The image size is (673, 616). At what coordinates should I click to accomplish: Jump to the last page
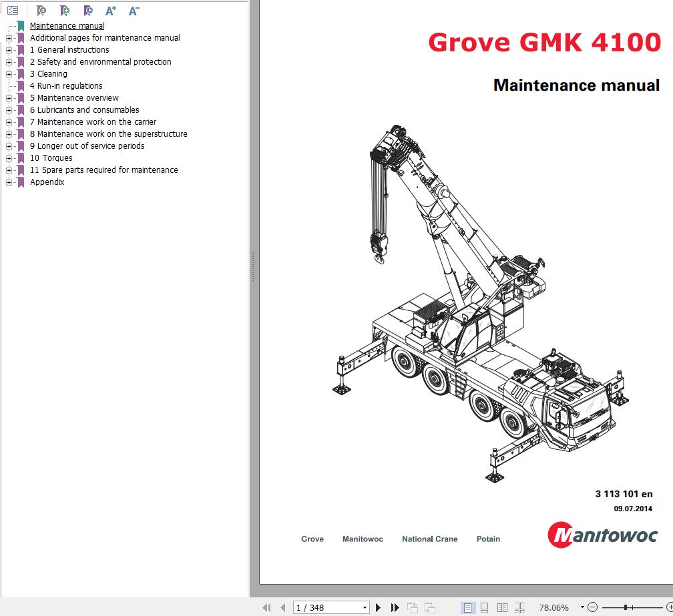pos(395,607)
